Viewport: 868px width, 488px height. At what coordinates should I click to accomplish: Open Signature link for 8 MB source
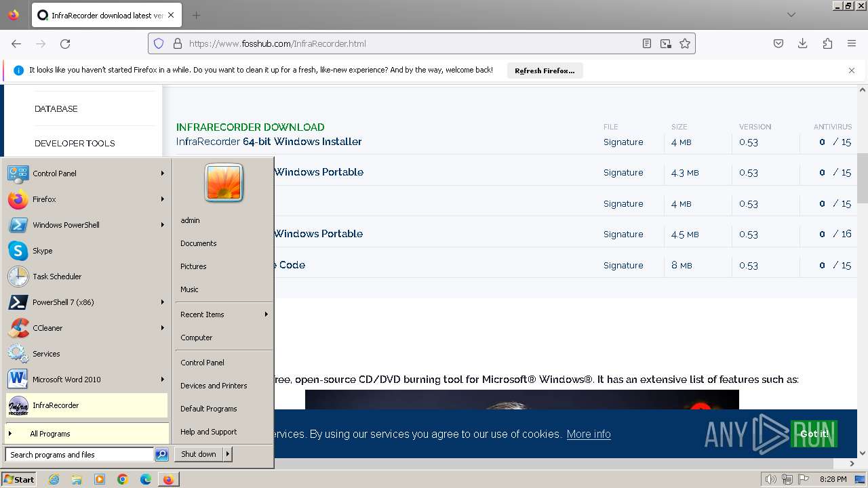623,265
